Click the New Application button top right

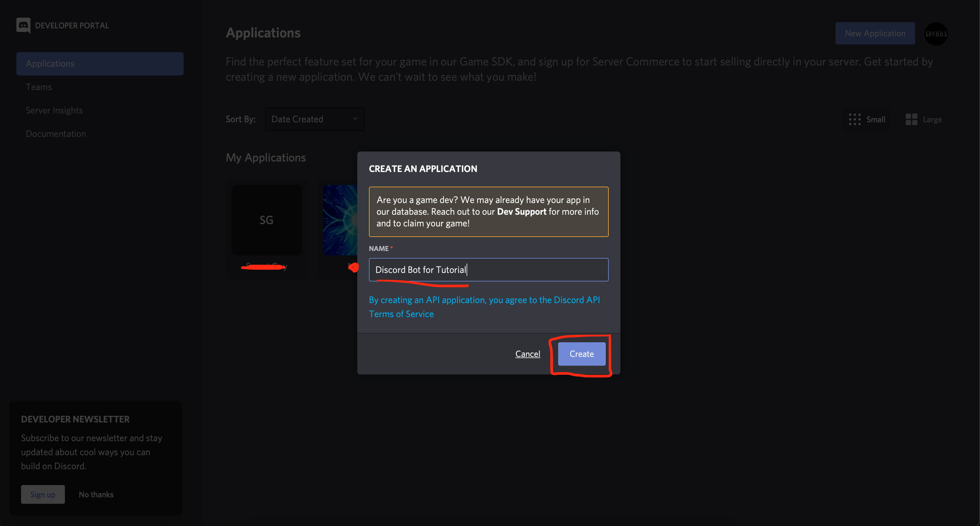click(875, 32)
